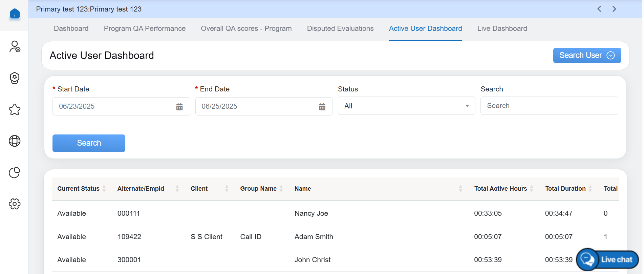Open the gear settings icon in sidebar
This screenshot has width=644, height=274.
(x=15, y=204)
